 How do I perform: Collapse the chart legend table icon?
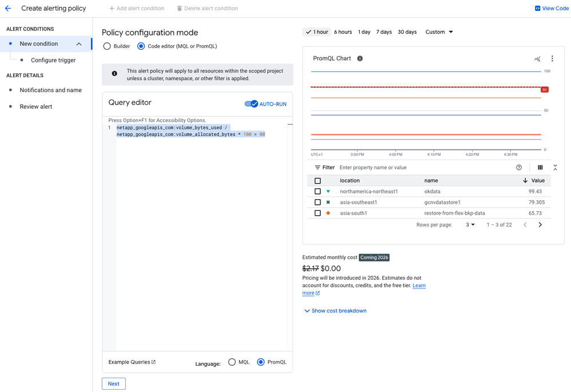(555, 168)
